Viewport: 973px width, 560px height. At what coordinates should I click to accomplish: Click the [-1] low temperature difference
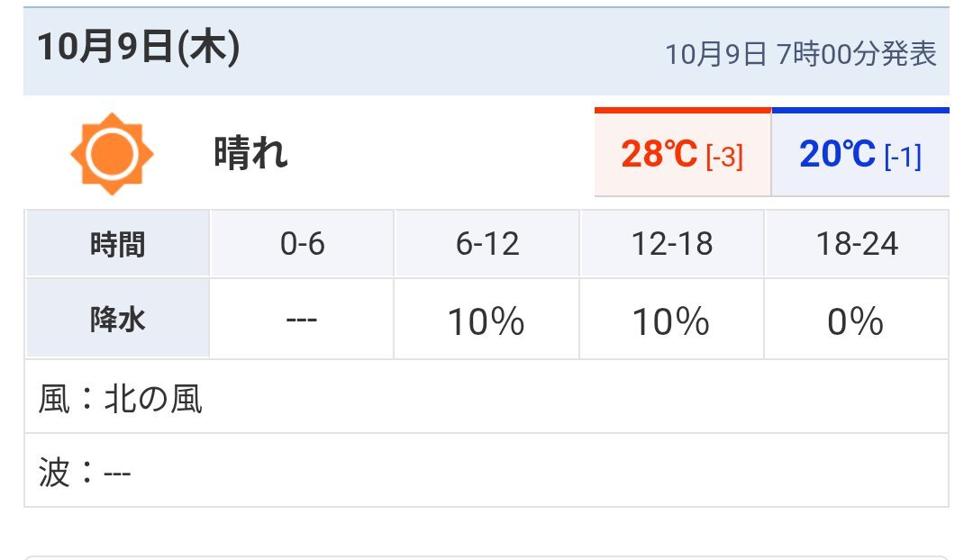click(x=903, y=158)
